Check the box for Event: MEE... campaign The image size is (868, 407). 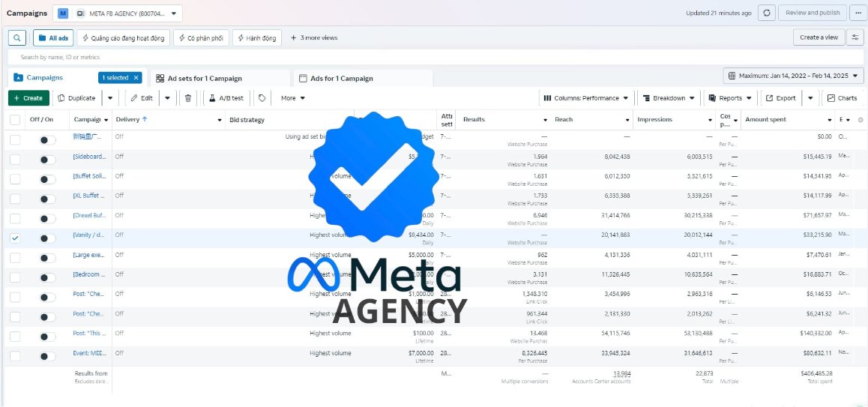point(15,356)
